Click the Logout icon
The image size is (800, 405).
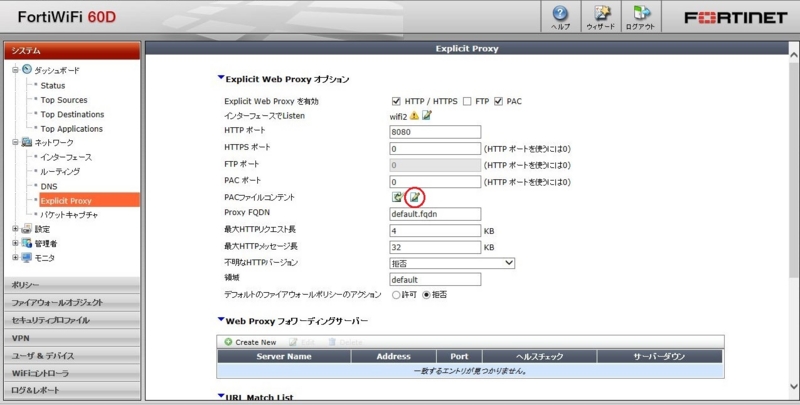pyautogui.click(x=641, y=13)
